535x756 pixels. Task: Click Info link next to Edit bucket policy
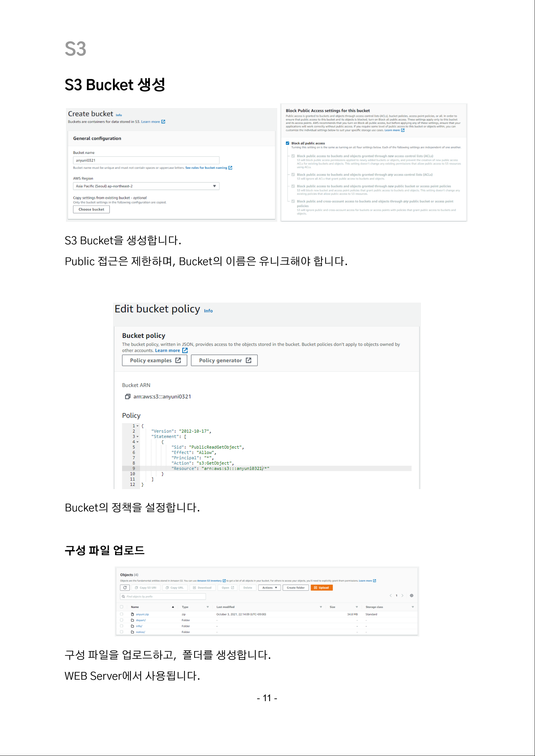click(x=208, y=311)
